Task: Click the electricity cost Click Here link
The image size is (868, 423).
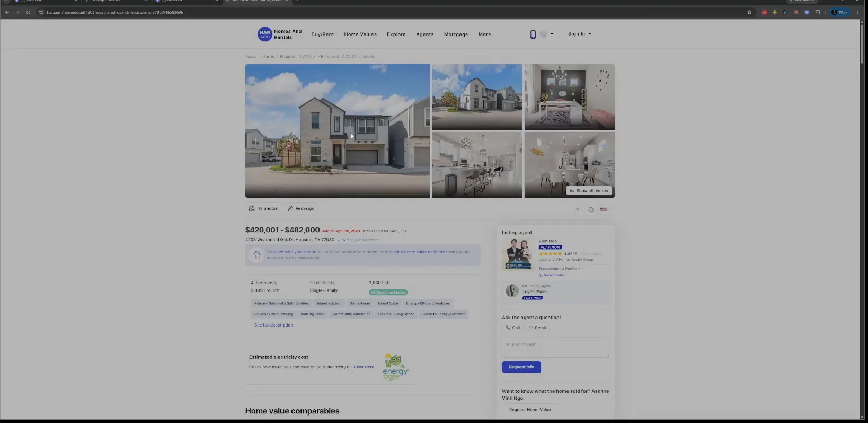Action: (x=364, y=367)
